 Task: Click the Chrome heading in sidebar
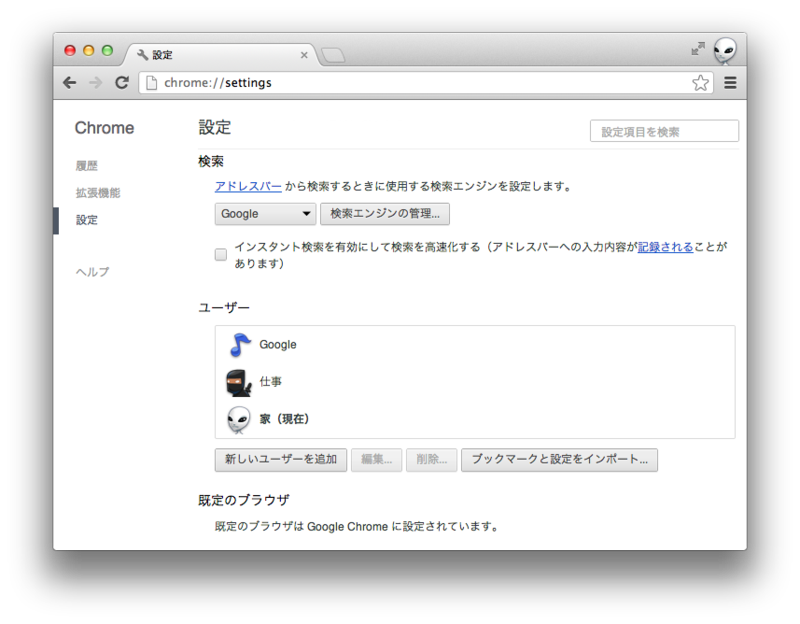pyautogui.click(x=105, y=128)
